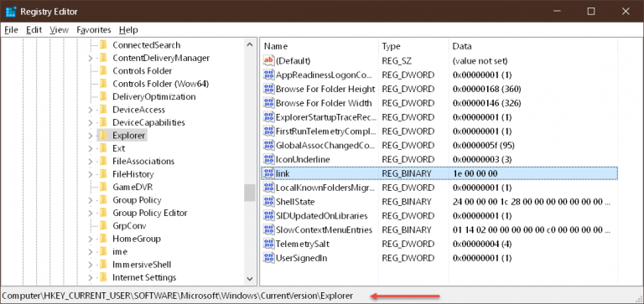Expand the ContentDeliveryManager key
This screenshot has height=304, width=644.
click(x=91, y=59)
